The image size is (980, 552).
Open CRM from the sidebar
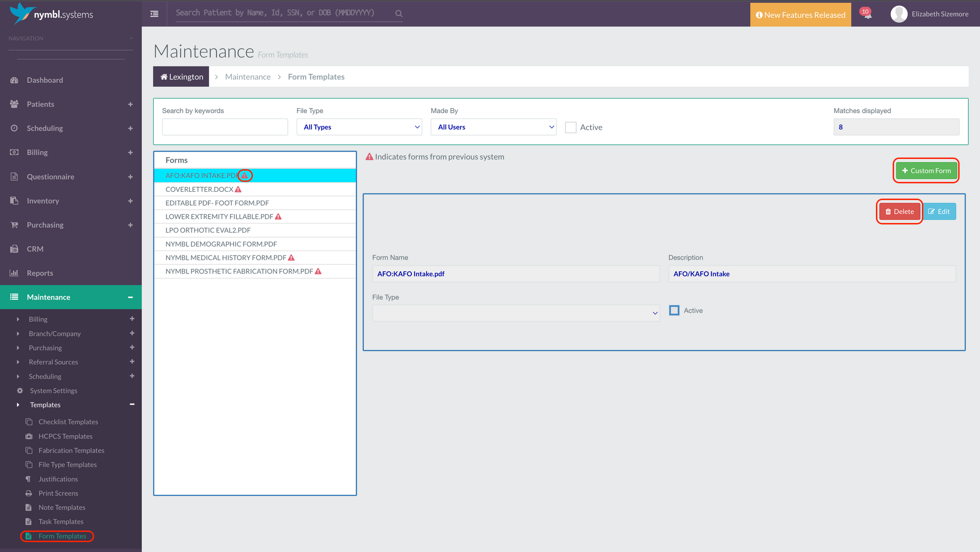35,249
